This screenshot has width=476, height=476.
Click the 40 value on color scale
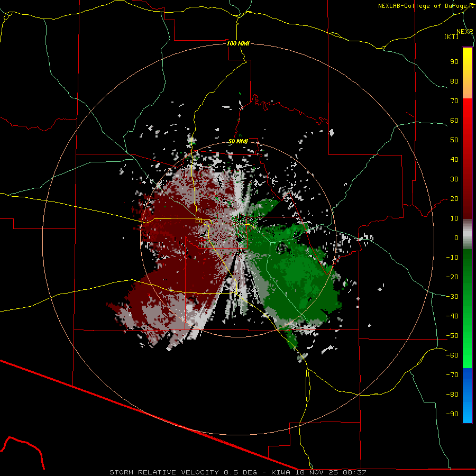[454, 160]
